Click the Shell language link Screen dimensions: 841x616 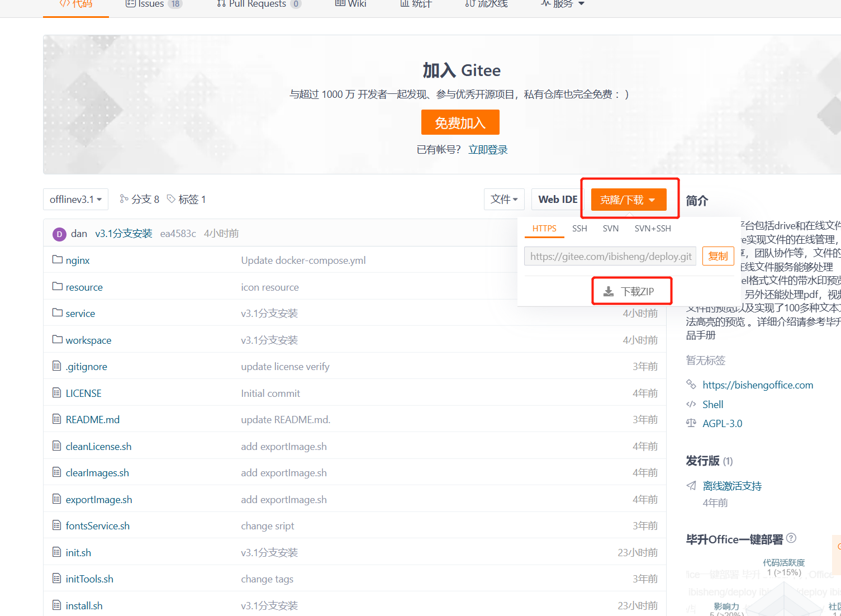[x=713, y=405]
